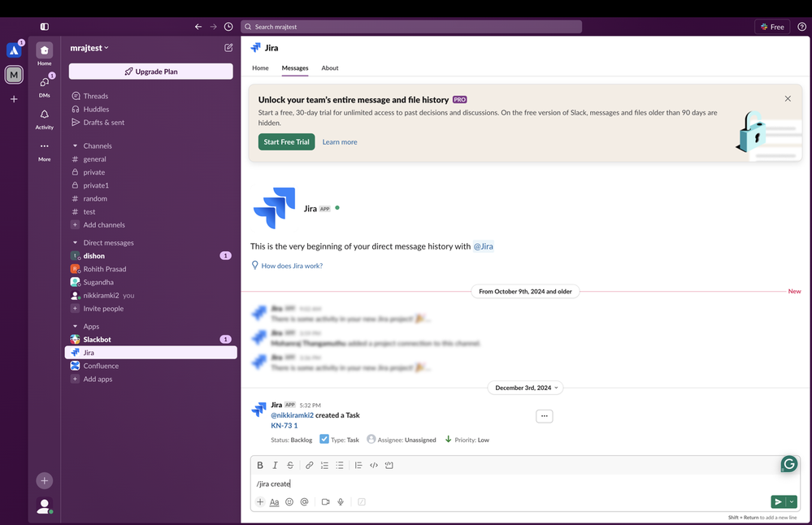
Task: Switch to the Home tab of Jira
Action: [x=260, y=67]
